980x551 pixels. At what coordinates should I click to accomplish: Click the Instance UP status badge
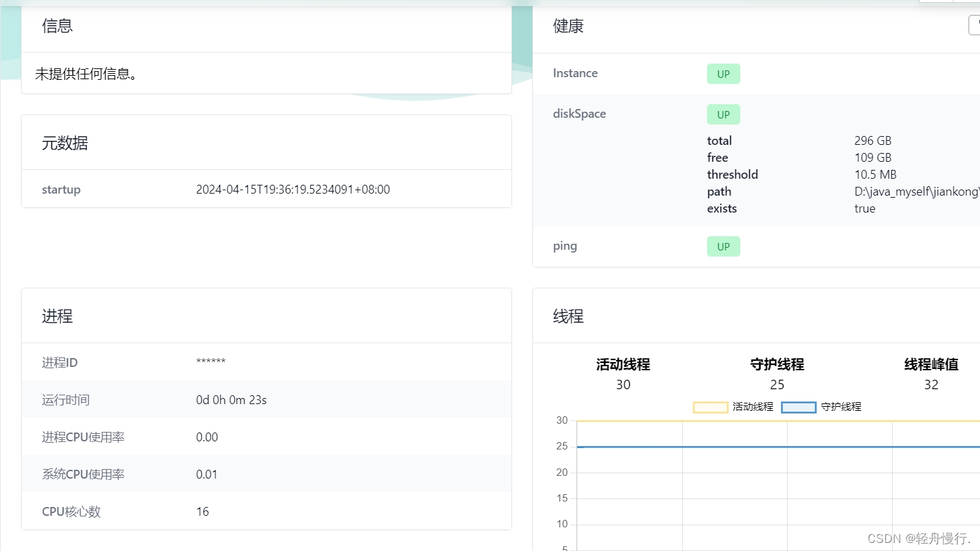coord(723,74)
